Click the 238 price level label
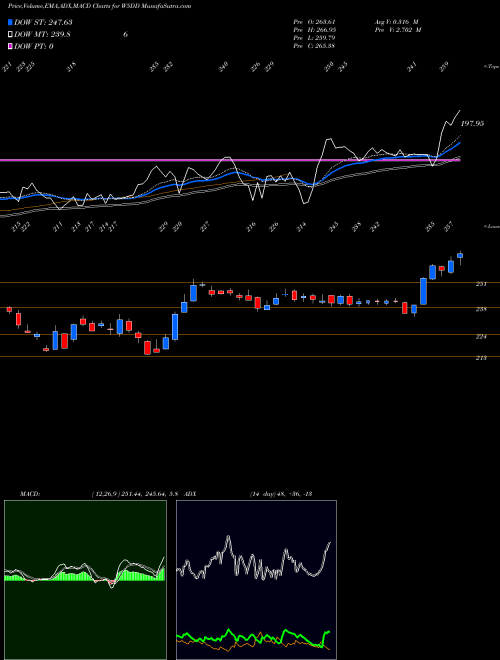This screenshot has height=660, width=500. pos(481,309)
